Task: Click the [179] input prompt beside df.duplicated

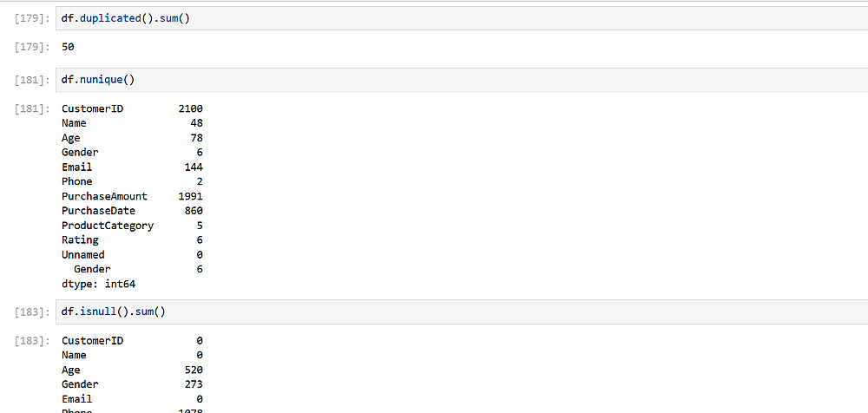Action: tap(33, 18)
